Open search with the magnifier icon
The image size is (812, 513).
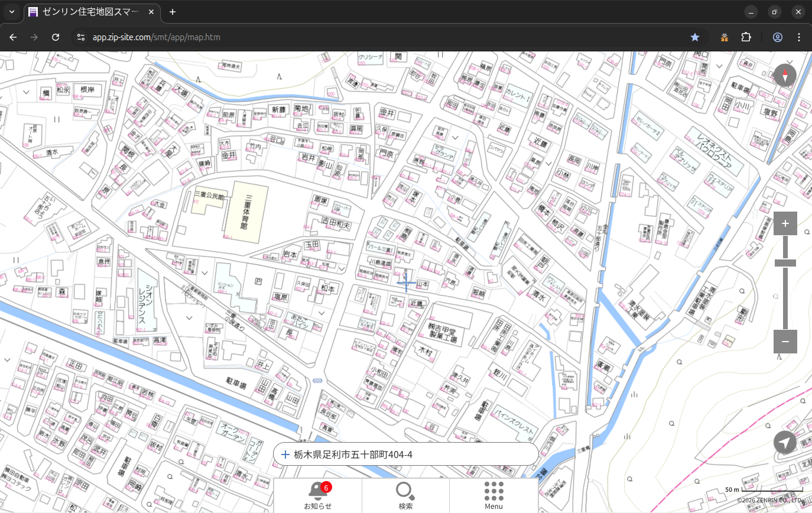(x=405, y=491)
